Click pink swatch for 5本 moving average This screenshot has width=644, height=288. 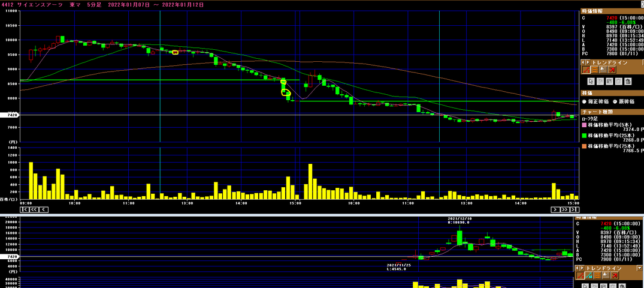[584, 125]
